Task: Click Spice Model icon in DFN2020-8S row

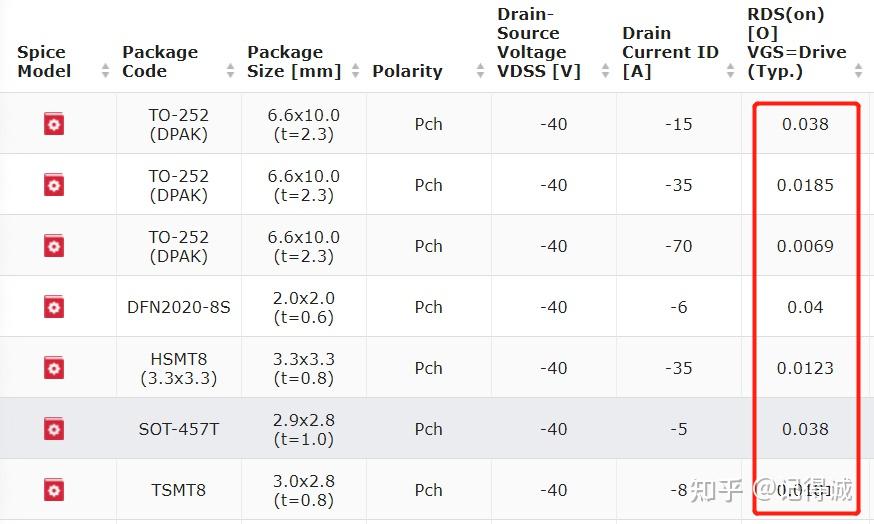Action: point(54,307)
